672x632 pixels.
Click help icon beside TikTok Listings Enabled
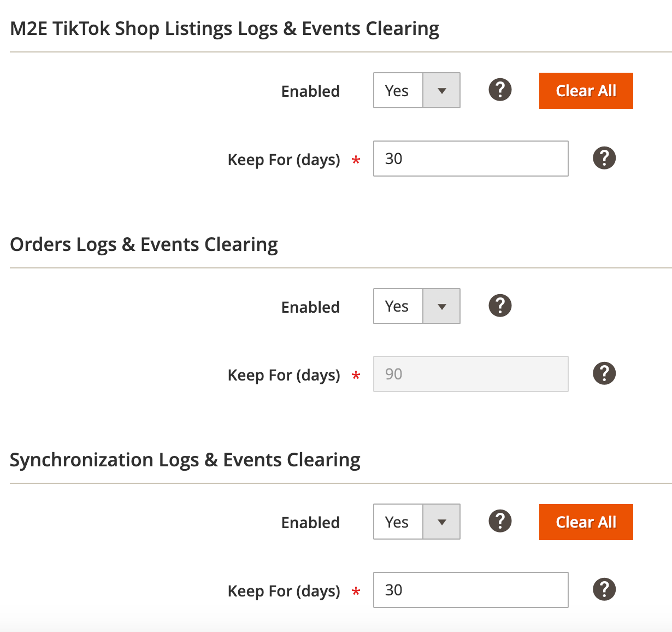tap(500, 90)
